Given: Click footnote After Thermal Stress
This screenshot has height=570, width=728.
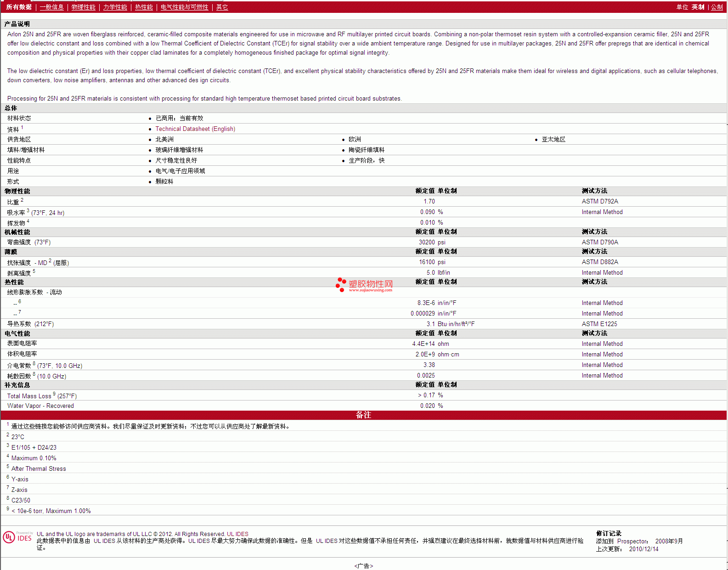Looking at the screenshot, I should pyautogui.click(x=39, y=469).
